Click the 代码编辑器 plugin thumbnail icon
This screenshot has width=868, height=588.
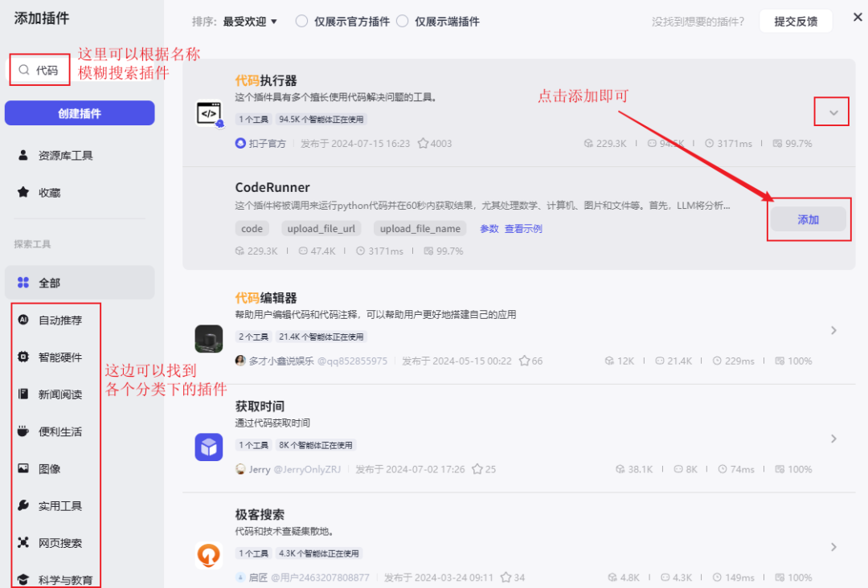tap(209, 338)
